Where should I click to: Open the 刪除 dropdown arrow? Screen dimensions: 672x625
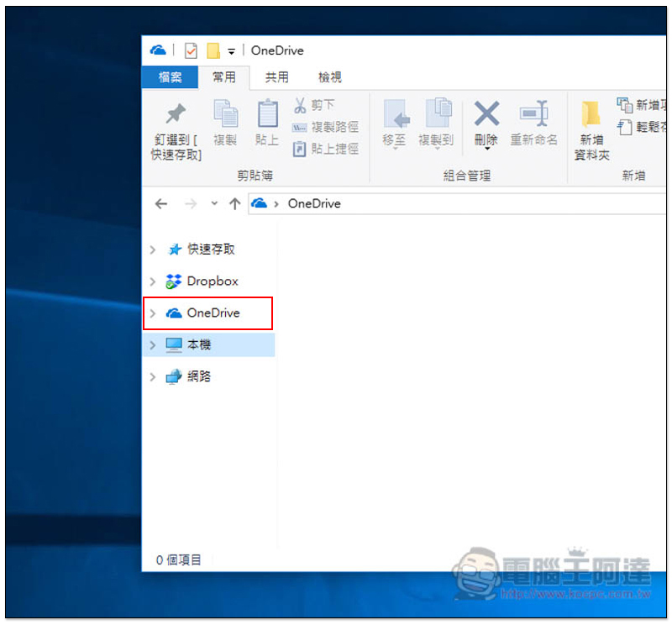click(x=487, y=149)
